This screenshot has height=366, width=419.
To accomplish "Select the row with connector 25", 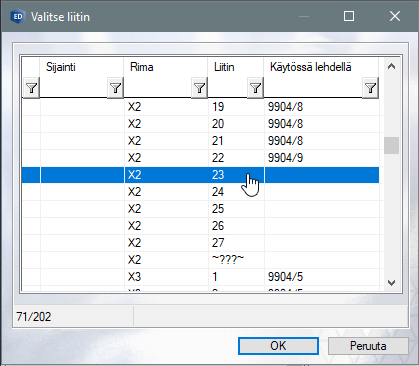I will point(201,209).
